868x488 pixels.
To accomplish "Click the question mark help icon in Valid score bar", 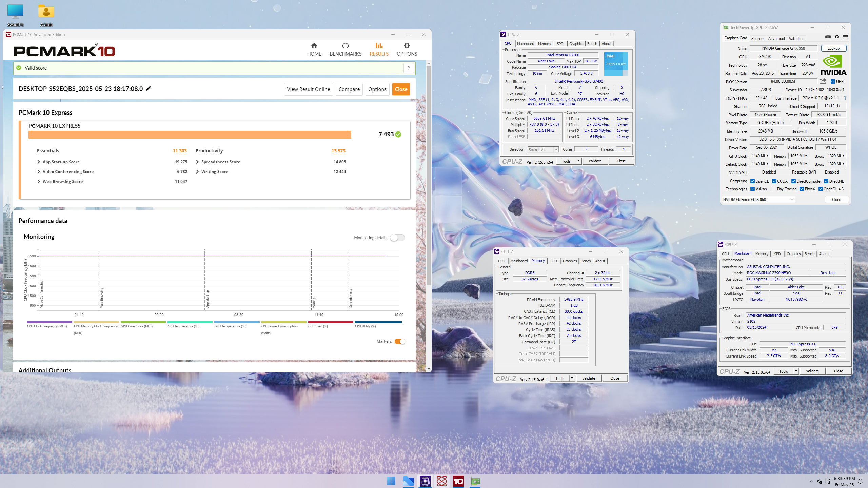I will click(x=409, y=68).
